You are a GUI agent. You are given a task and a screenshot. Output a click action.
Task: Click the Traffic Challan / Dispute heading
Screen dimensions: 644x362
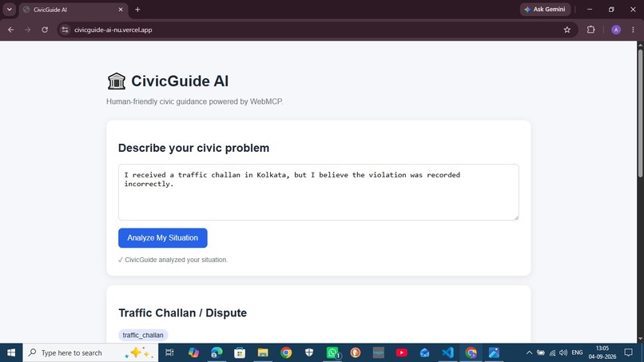[x=183, y=312]
